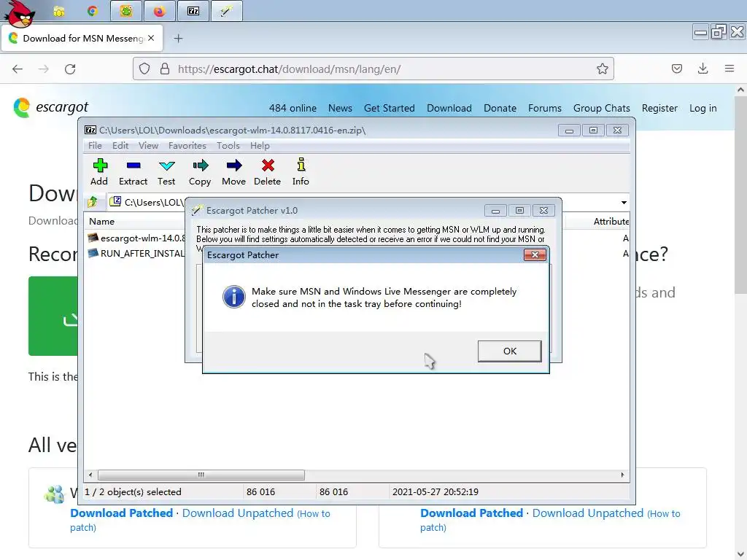Open the Group Chats nav link
The image size is (747, 560).
(601, 108)
